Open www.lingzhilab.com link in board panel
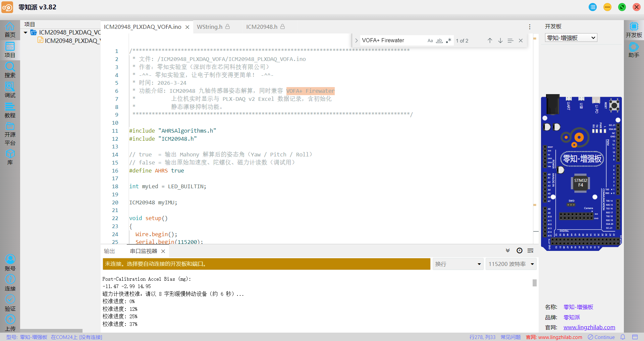644x341 pixels. click(589, 327)
